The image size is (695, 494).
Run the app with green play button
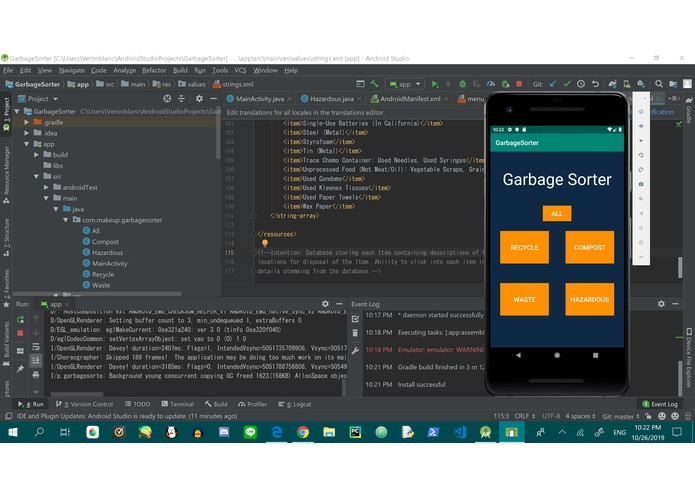click(435, 84)
